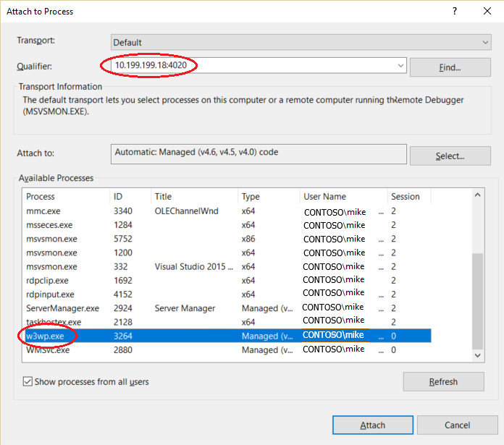Close the Attach to Process dialog
Image resolution: width=504 pixels, height=445 pixels.
click(x=487, y=12)
